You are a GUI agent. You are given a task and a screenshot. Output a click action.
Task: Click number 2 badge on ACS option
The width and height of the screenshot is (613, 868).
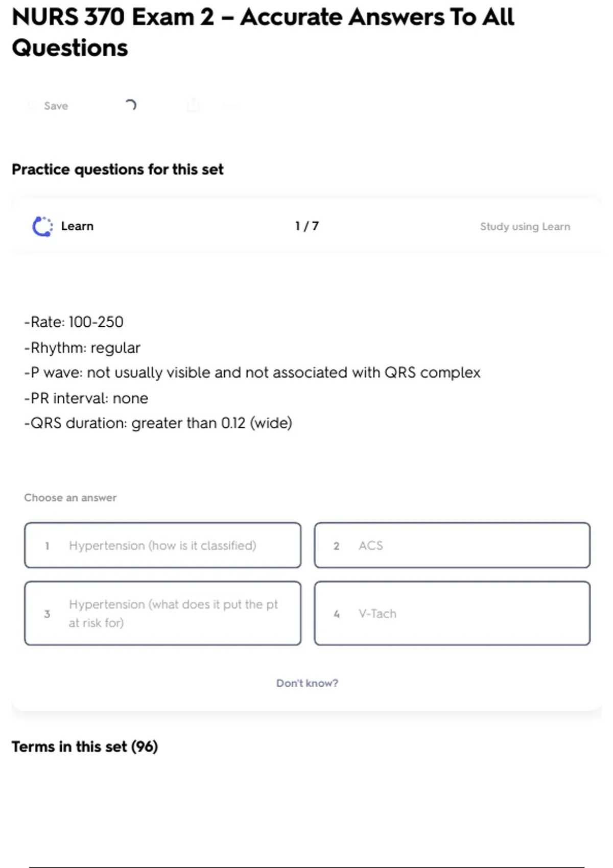tap(337, 546)
